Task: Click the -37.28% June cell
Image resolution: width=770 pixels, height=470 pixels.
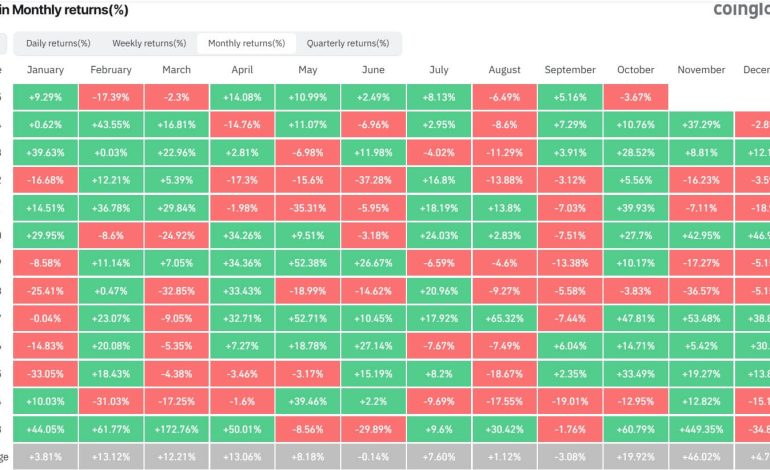Action: [x=373, y=179]
